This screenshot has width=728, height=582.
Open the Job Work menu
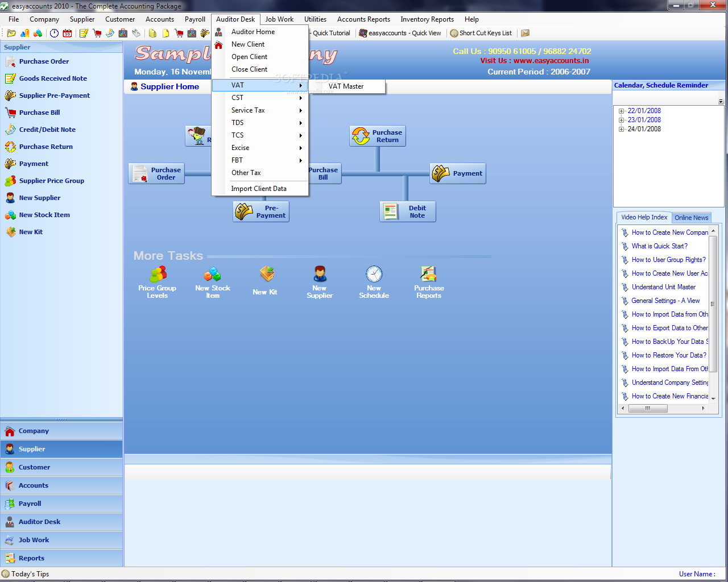coord(279,19)
